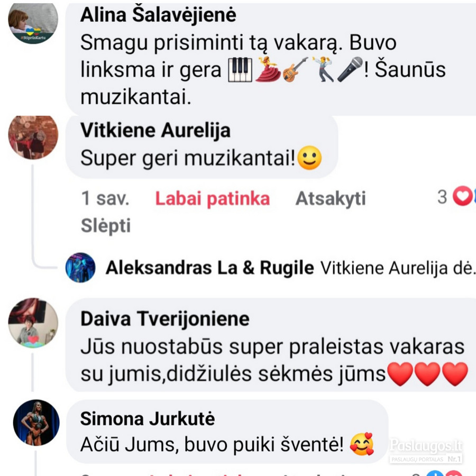Click the smiley emoji after Super geri muzikantai
This screenshot has width=476, height=476.
(x=309, y=158)
